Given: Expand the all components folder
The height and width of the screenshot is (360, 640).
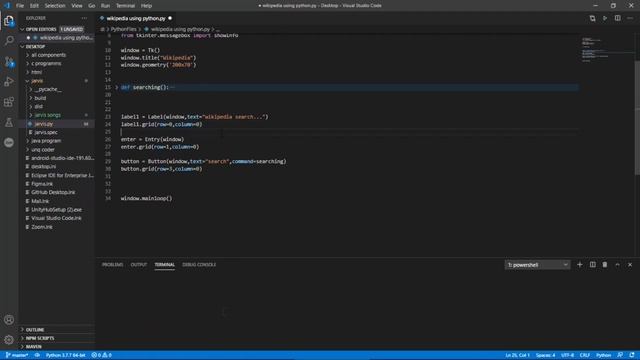Looking at the screenshot, I should pyautogui.click(x=48, y=55).
